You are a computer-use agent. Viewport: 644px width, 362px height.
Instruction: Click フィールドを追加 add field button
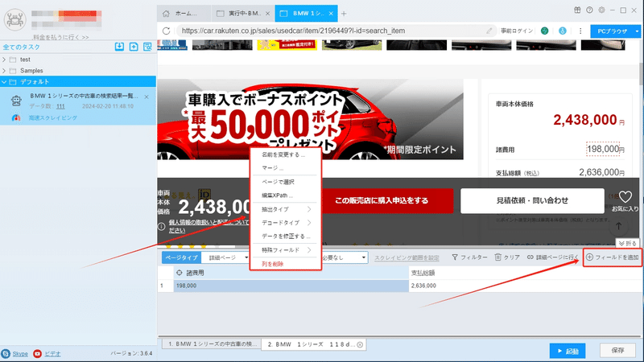coord(613,257)
